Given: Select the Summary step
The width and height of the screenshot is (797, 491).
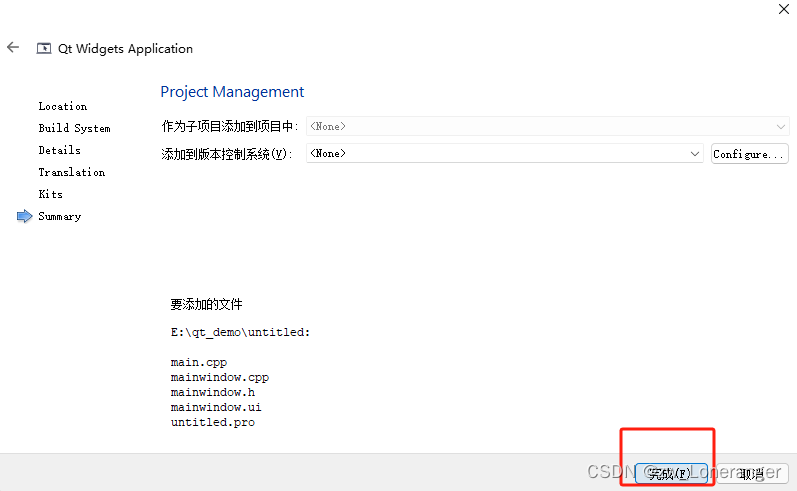Looking at the screenshot, I should 59,216.
